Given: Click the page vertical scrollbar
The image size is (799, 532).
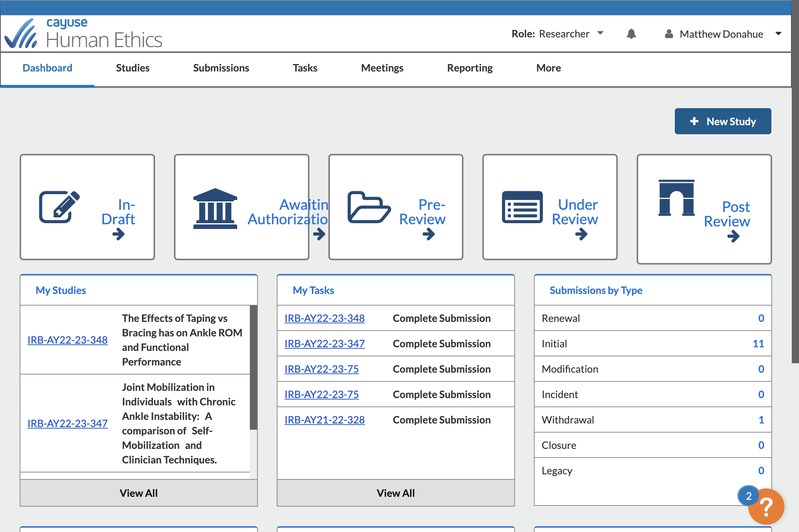Looking at the screenshot, I should [795, 181].
